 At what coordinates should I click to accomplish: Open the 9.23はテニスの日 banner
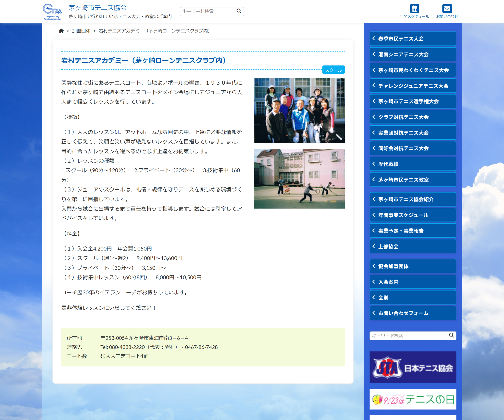(413, 399)
